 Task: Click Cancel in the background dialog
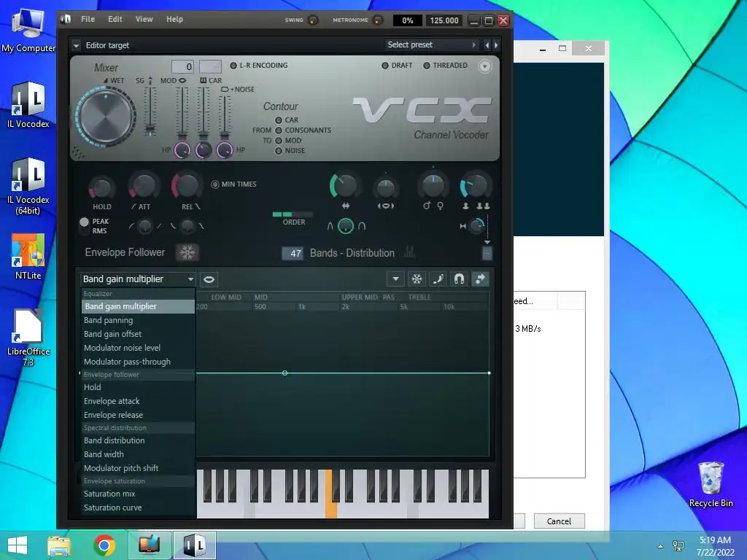click(559, 521)
